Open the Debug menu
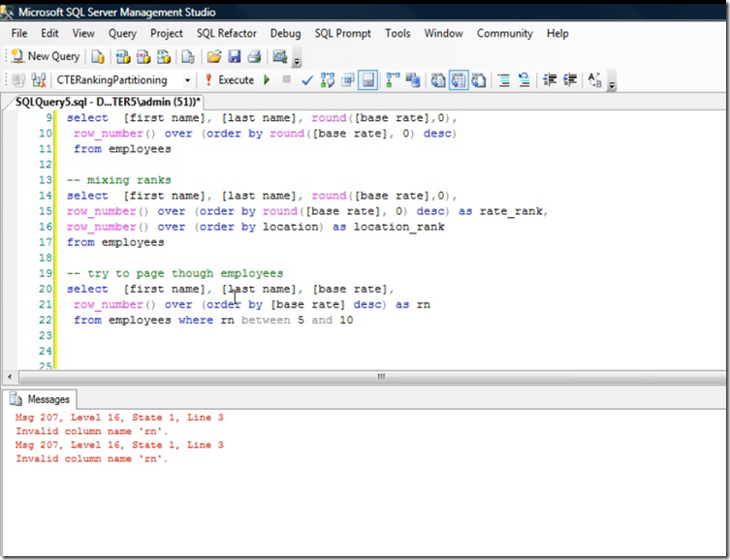Image resolution: width=730 pixels, height=560 pixels. (x=285, y=34)
